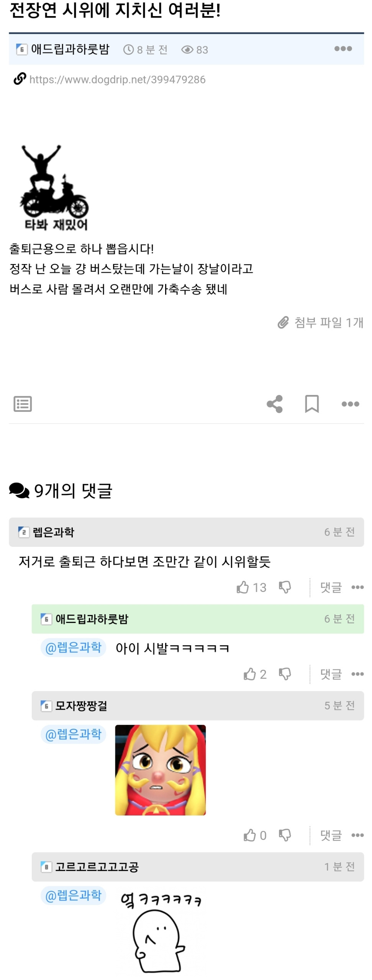372x980 pixels.
Task: Click the chain link icon beside URL
Action: click(20, 79)
